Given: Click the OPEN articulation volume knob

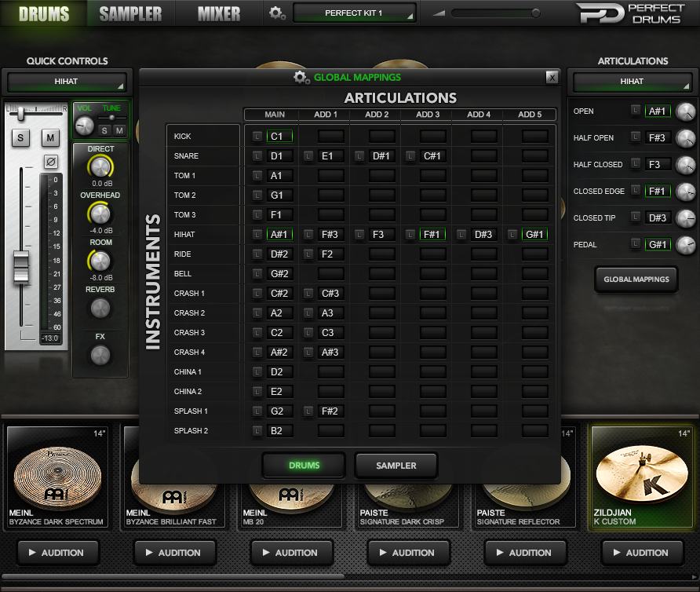Looking at the screenshot, I should click(686, 111).
